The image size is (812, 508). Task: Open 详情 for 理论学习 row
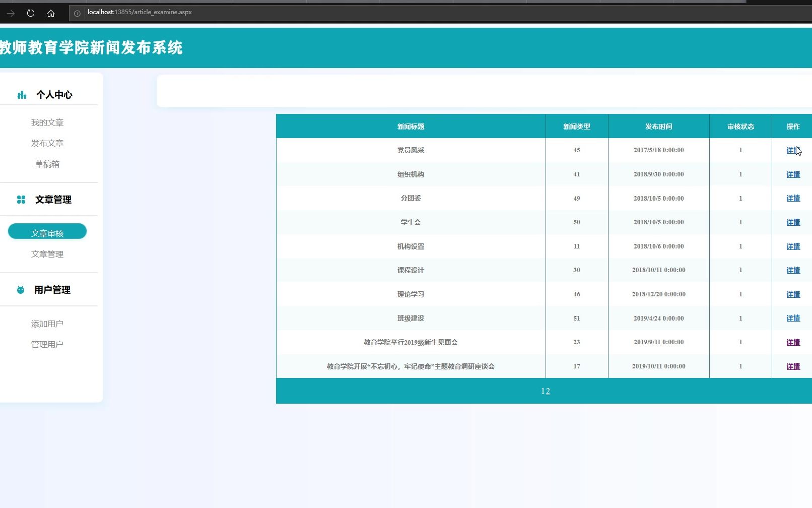pyautogui.click(x=793, y=294)
